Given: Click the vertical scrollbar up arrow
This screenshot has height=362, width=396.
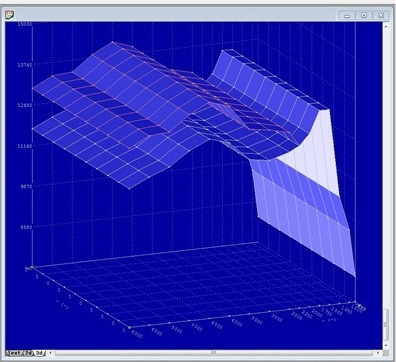Looking at the screenshot, I should click(x=386, y=25).
